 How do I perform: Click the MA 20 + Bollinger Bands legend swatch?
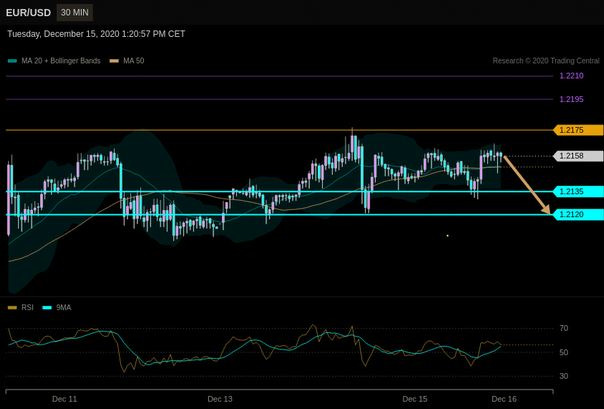12,61
